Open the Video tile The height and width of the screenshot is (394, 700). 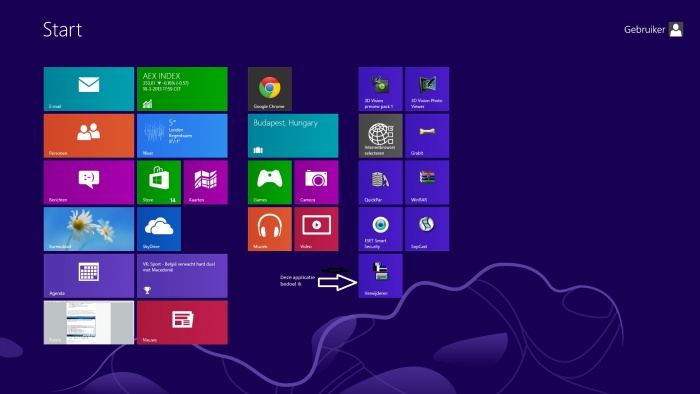pos(317,229)
